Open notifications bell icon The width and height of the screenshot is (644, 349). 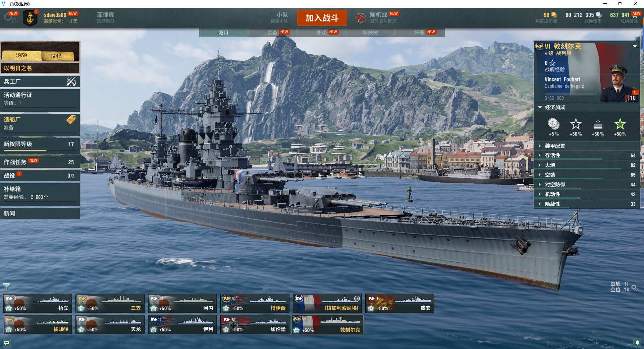[x=637, y=342]
